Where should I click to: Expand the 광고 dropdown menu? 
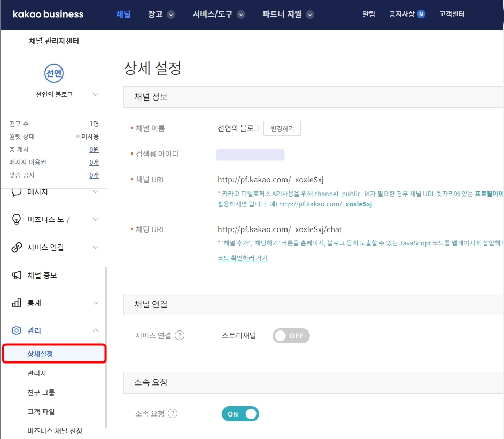tap(161, 14)
